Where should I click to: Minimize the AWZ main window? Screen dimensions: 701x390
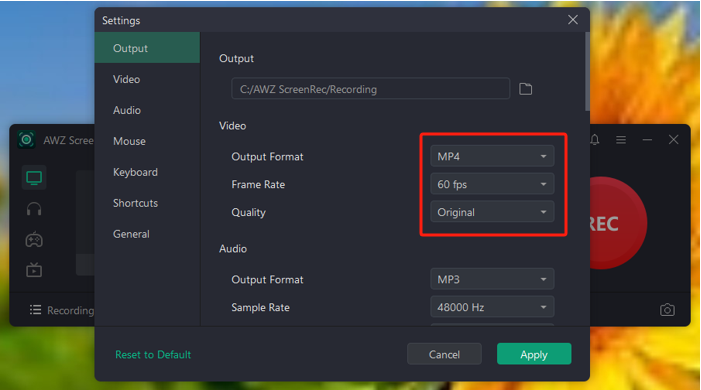[x=647, y=140]
